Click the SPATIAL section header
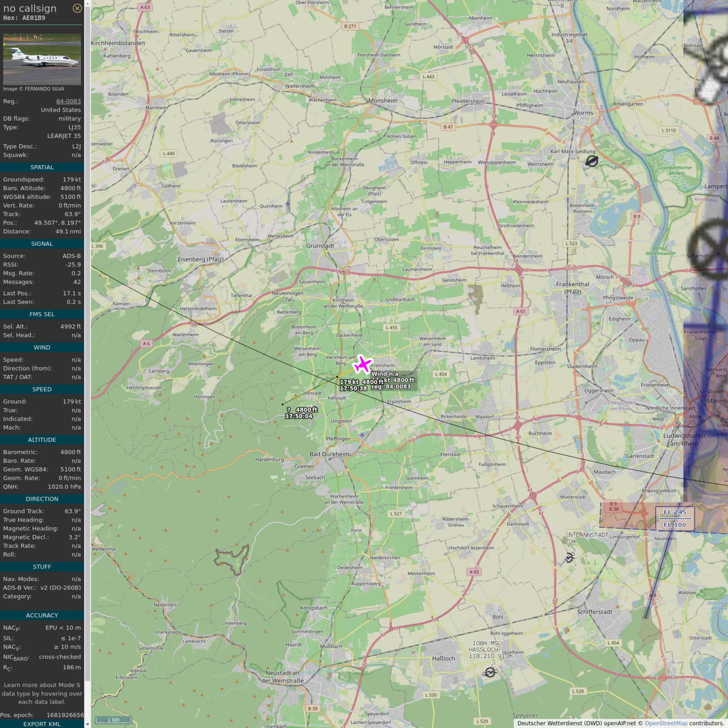 [42, 167]
